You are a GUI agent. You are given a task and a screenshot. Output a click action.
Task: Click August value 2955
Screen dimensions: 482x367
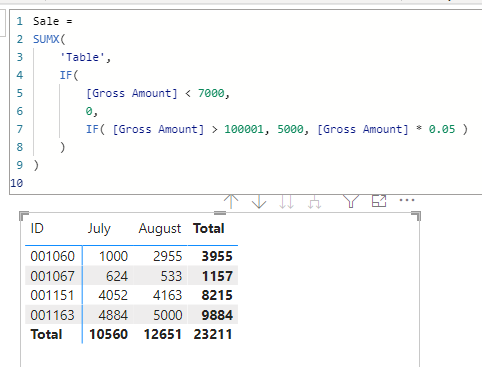pos(168,256)
